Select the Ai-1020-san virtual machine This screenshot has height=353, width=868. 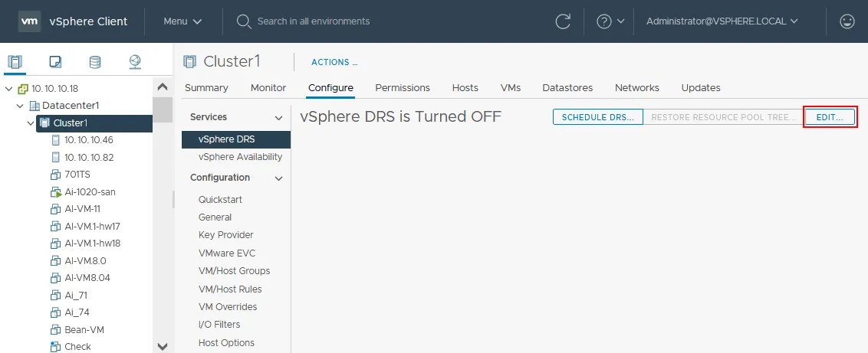(90, 192)
